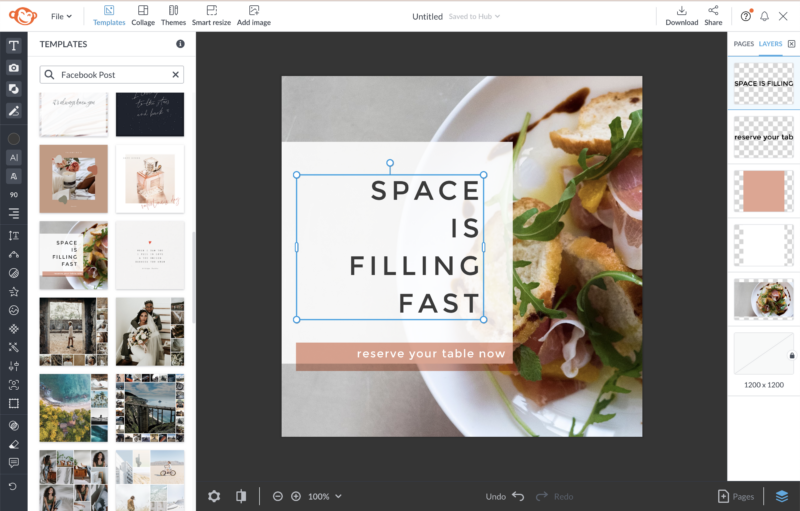Expand the Saved to Hub dropdown
Viewport: 800px width, 511px height.
click(474, 16)
